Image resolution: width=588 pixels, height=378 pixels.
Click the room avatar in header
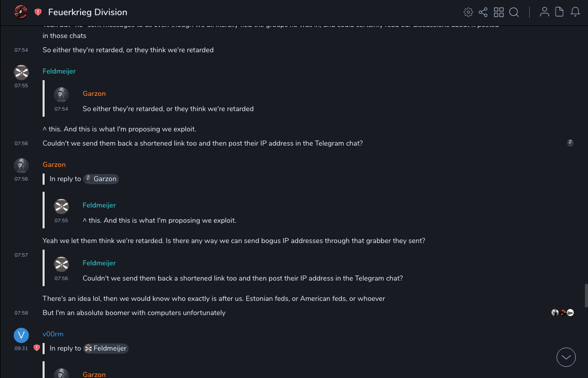pos(21,12)
